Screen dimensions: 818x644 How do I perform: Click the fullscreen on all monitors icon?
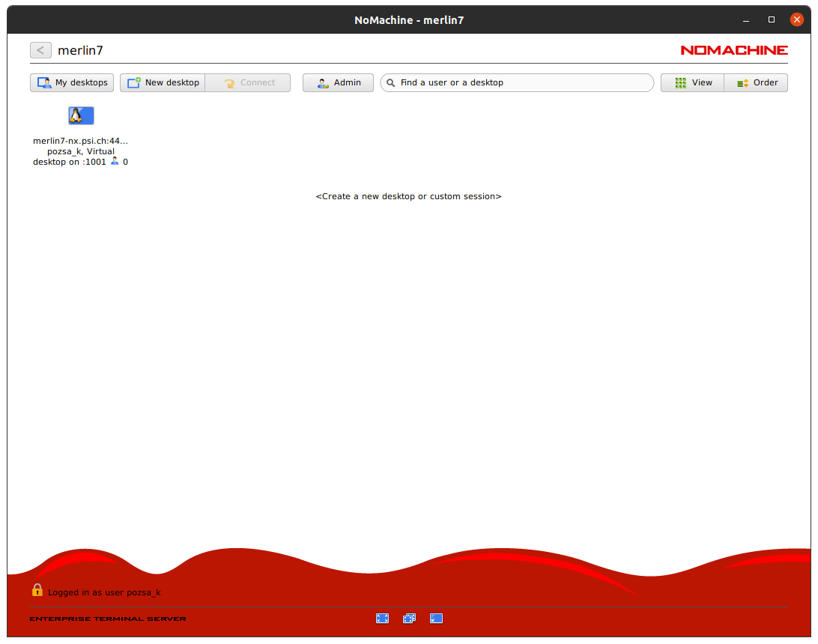click(x=409, y=618)
